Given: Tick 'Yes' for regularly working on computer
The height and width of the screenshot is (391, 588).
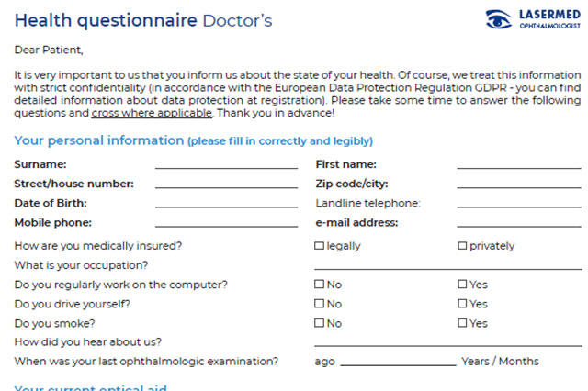Looking at the screenshot, I should pos(462,285).
